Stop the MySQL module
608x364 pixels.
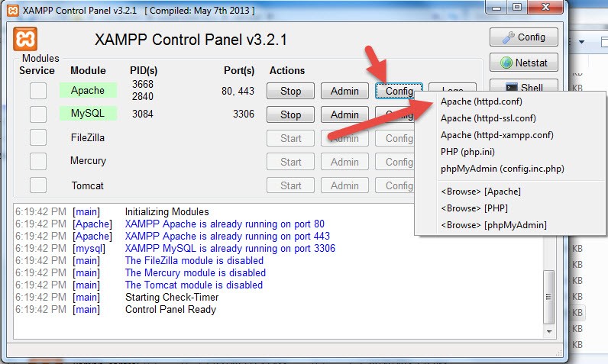[290, 114]
